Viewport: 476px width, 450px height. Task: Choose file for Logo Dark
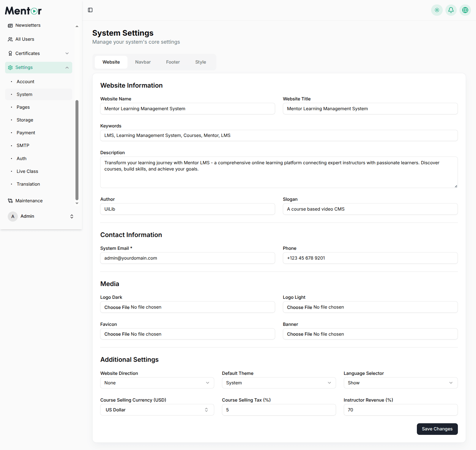[117, 307]
